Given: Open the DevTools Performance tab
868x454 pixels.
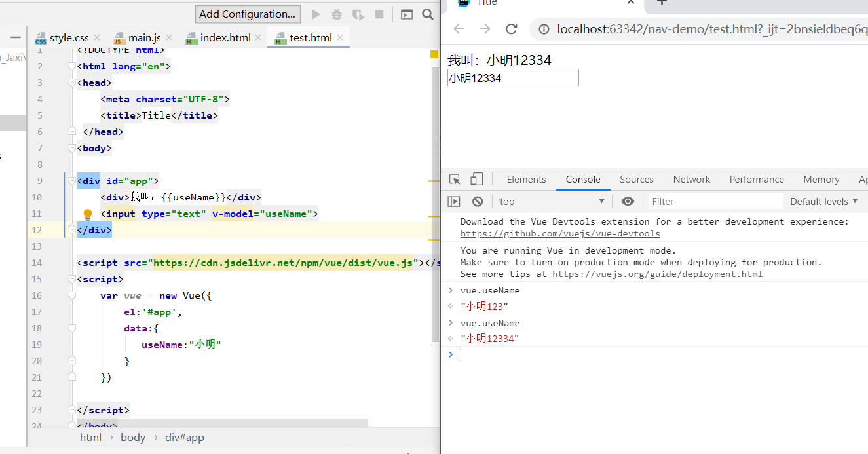Looking at the screenshot, I should 757,180.
